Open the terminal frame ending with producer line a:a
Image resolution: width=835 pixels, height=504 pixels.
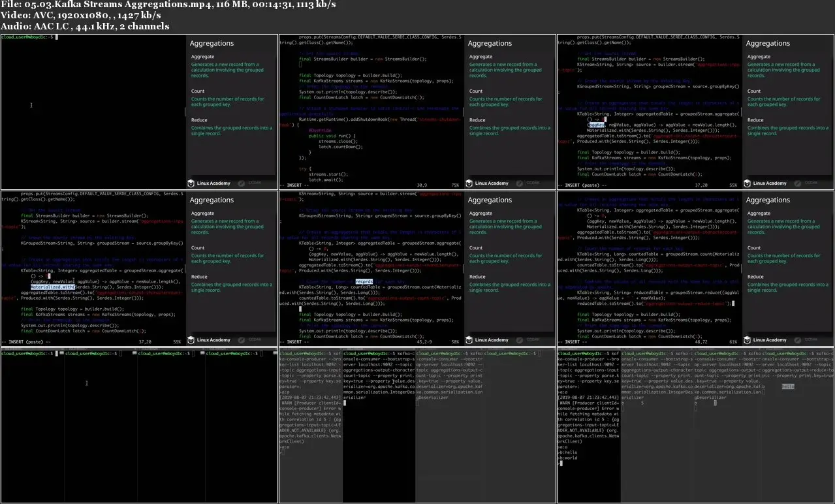[417, 426]
